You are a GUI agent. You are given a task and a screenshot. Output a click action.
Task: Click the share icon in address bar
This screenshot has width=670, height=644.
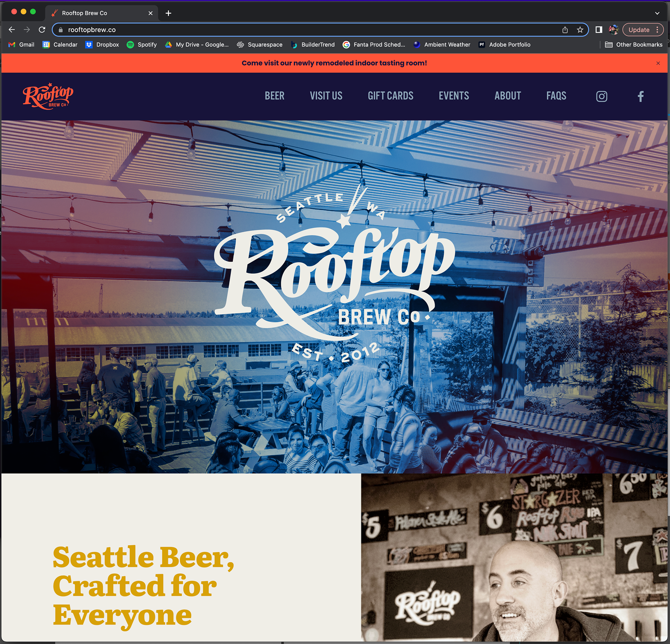tap(565, 30)
